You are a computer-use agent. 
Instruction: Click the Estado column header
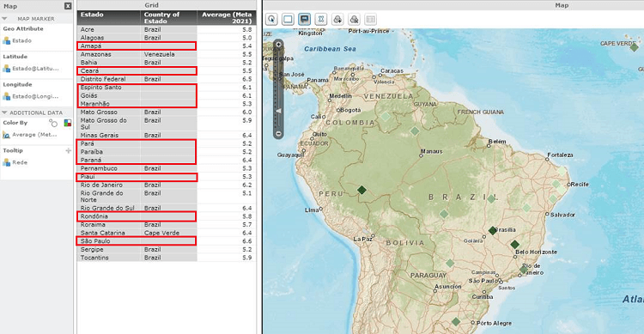point(109,17)
